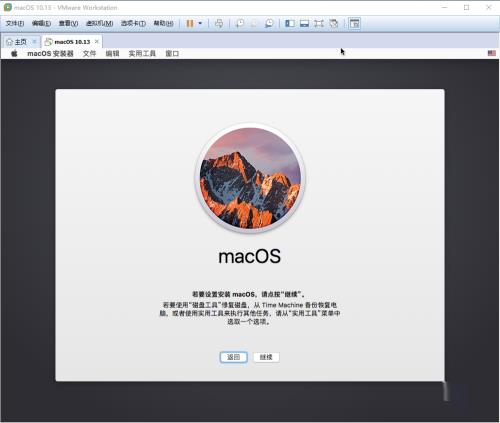Open VMware 查看(V) menu

pyautogui.click(x=68, y=23)
